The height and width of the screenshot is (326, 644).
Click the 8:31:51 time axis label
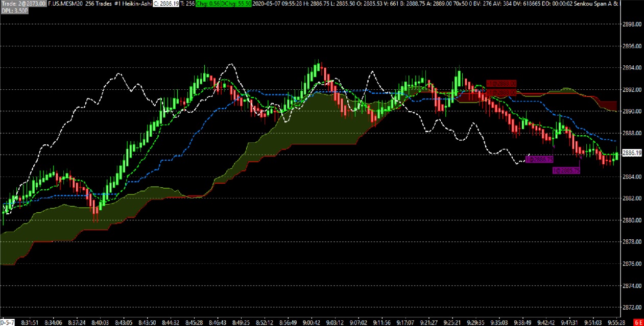coord(30,322)
